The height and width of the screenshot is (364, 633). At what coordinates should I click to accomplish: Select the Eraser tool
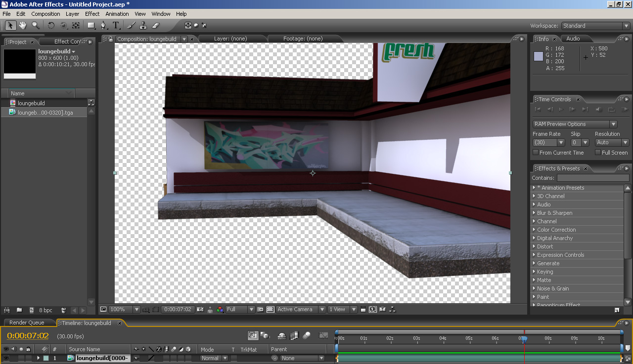pyautogui.click(x=155, y=25)
